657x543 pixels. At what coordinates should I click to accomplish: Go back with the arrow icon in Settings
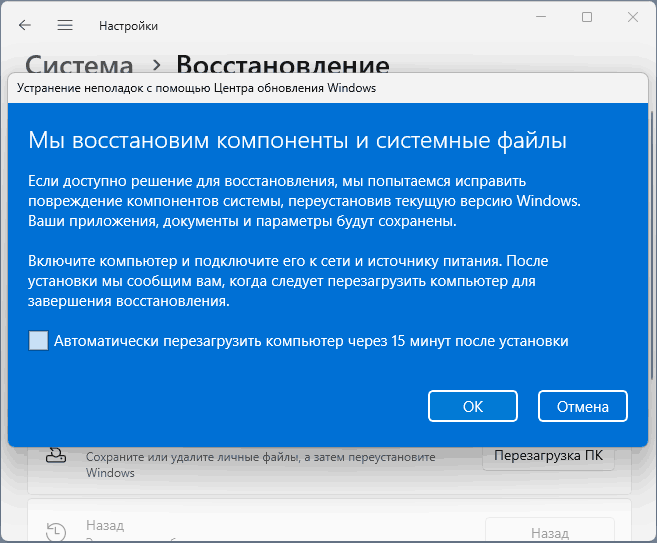coord(25,26)
